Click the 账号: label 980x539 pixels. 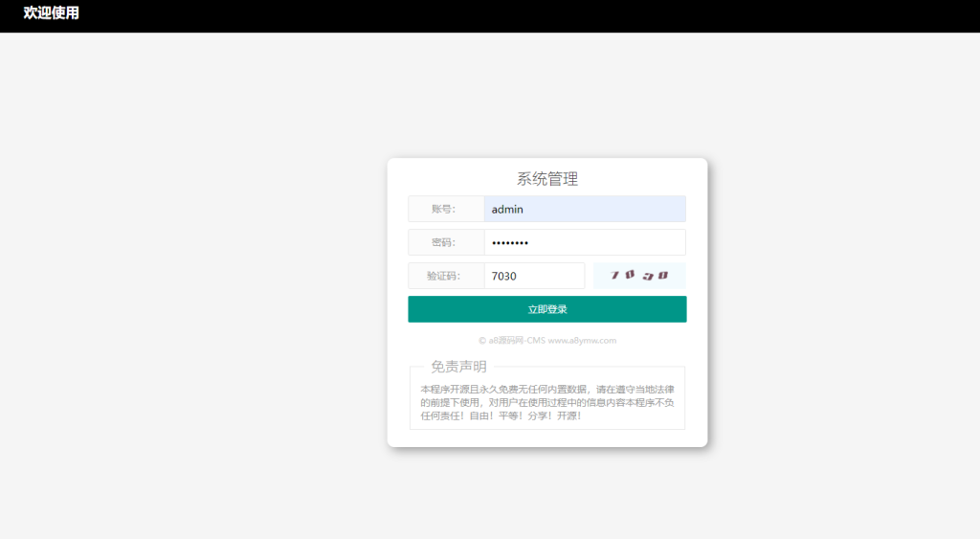point(446,209)
